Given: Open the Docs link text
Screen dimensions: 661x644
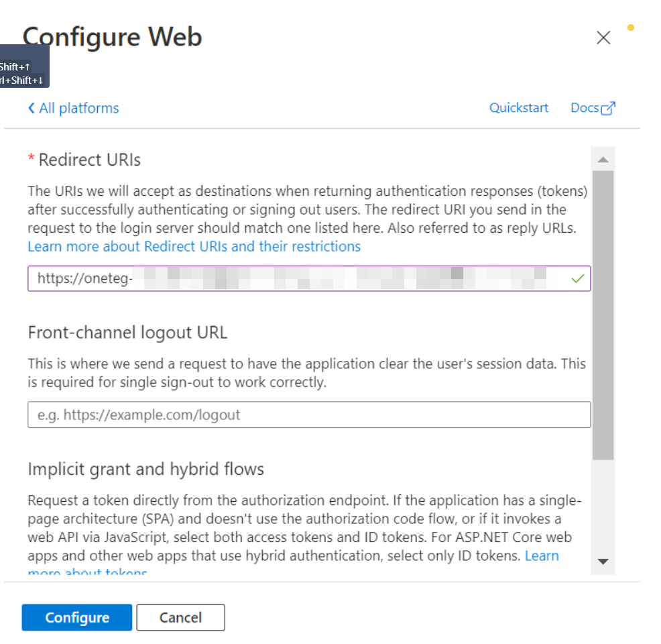Looking at the screenshot, I should 584,108.
